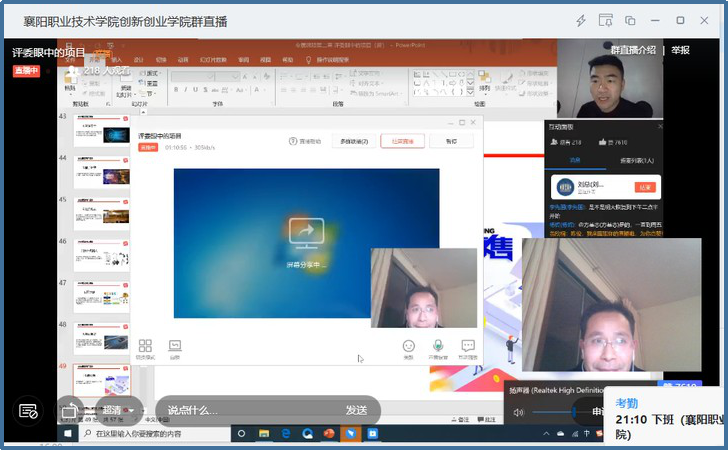Open PowerPoint 动画 Animations tab
Viewport: 728px width, 450px height.
pos(183,60)
